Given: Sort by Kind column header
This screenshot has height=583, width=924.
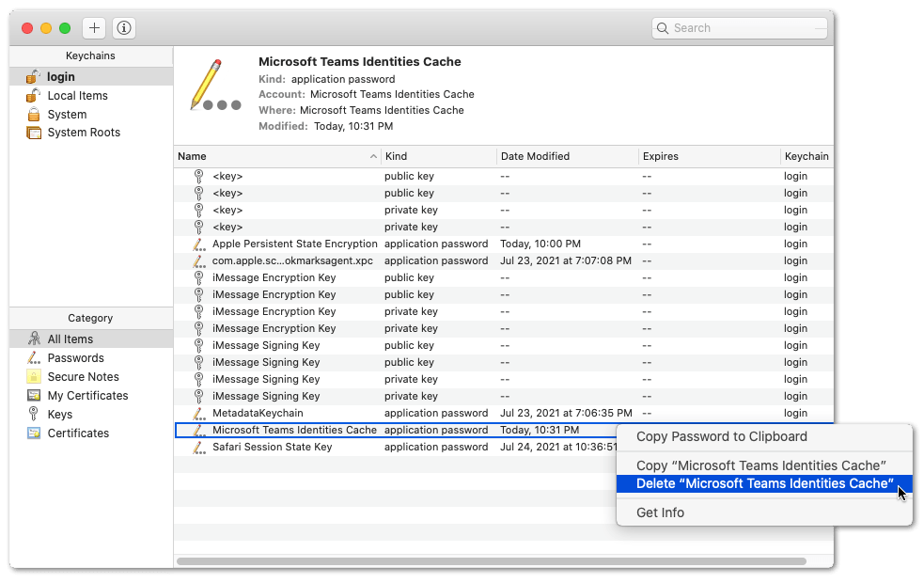Looking at the screenshot, I should [x=438, y=156].
